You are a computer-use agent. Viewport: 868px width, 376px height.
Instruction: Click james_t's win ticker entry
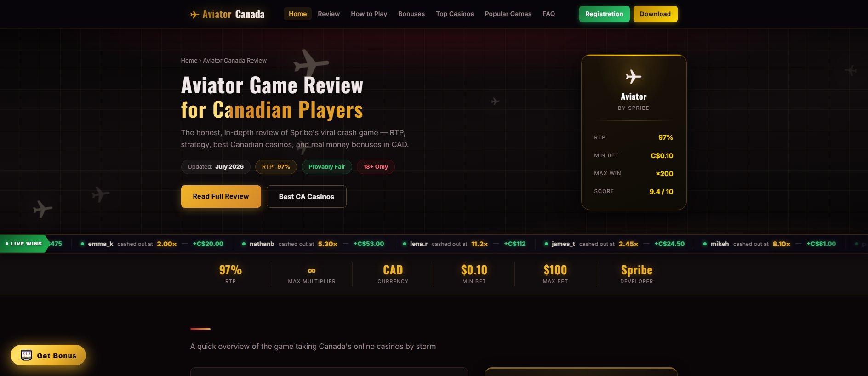pyautogui.click(x=614, y=244)
